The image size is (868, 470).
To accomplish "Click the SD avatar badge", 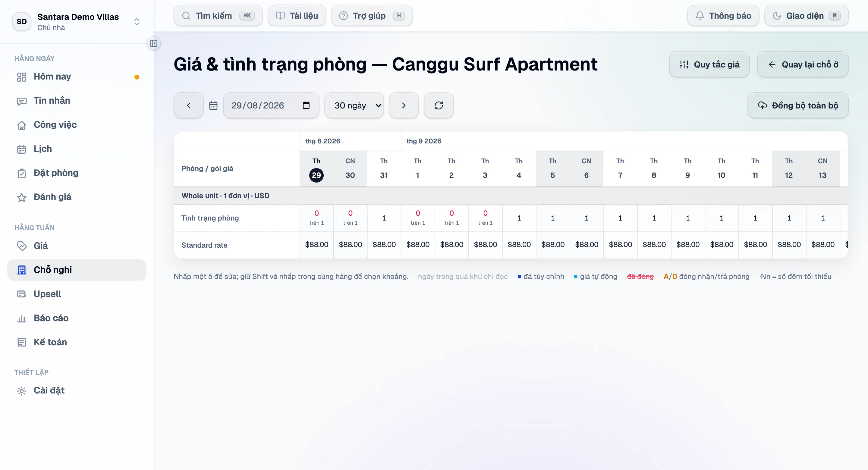I will 22,22.
